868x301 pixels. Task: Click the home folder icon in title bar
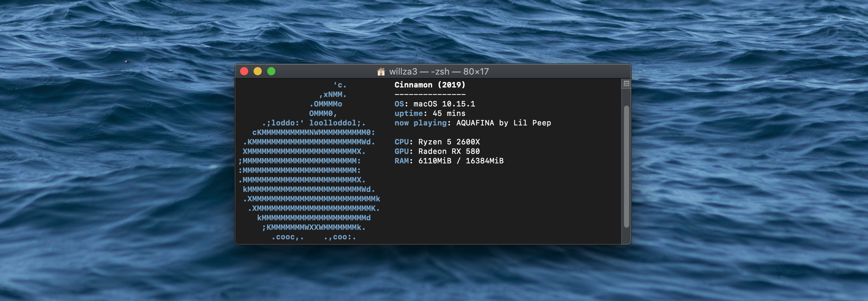coord(381,72)
